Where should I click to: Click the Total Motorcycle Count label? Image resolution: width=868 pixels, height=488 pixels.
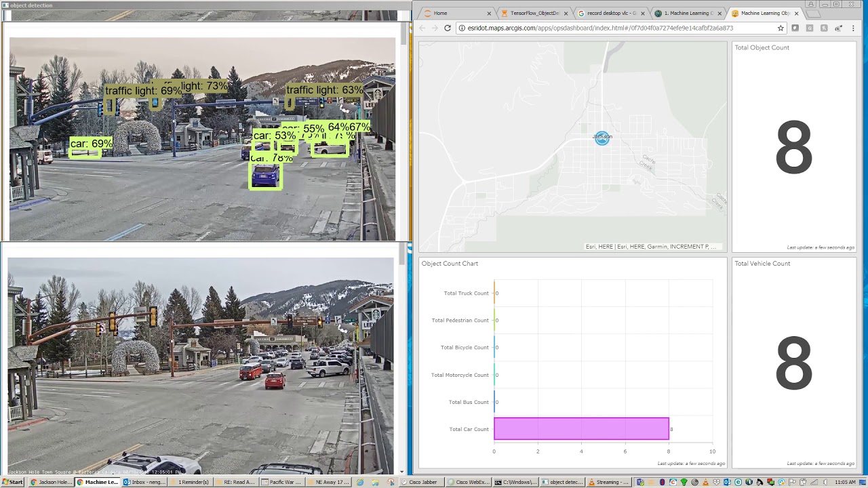coord(460,375)
